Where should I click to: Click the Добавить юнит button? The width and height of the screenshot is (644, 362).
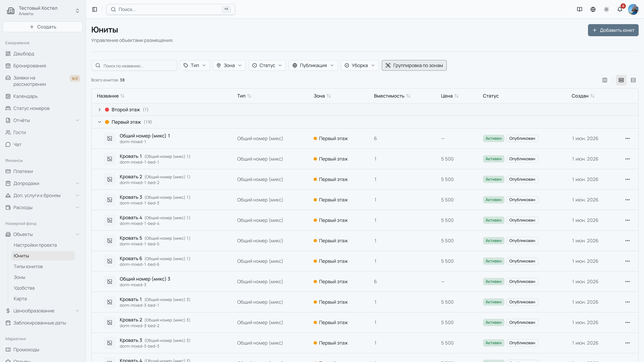coord(613,30)
